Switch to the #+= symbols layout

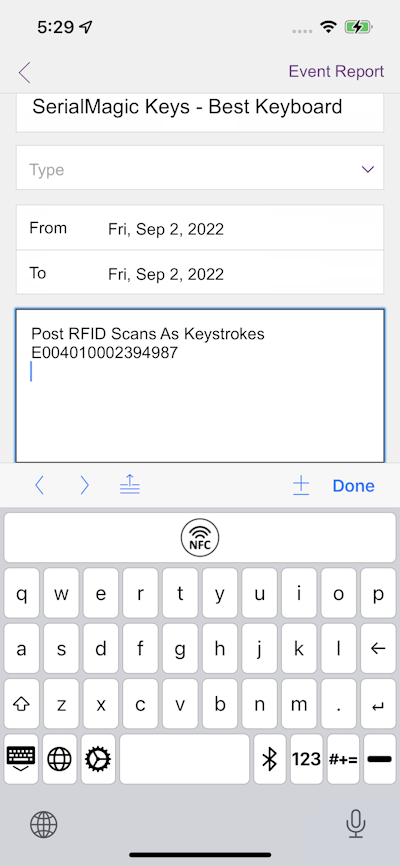[x=343, y=759]
